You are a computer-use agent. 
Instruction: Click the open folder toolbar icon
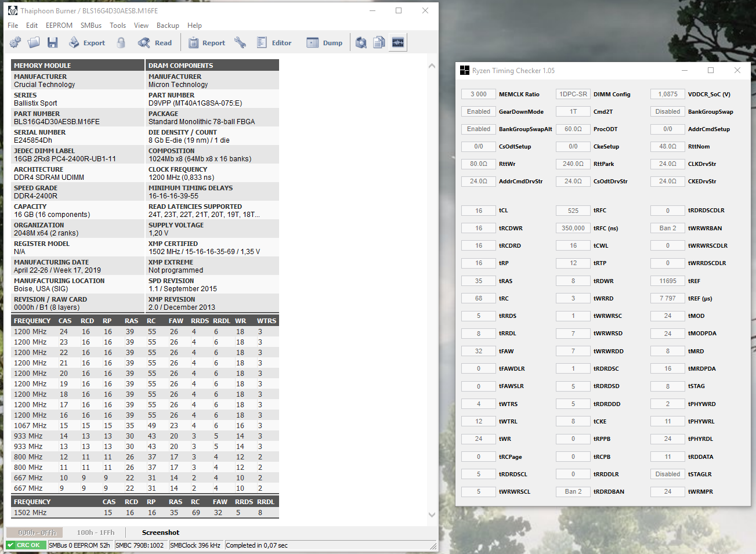click(x=34, y=42)
